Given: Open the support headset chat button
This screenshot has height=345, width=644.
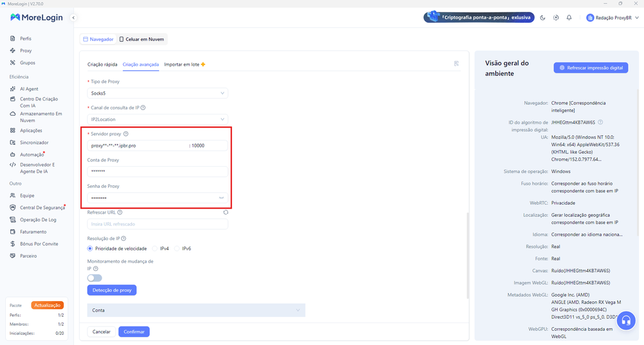Looking at the screenshot, I should tap(626, 320).
